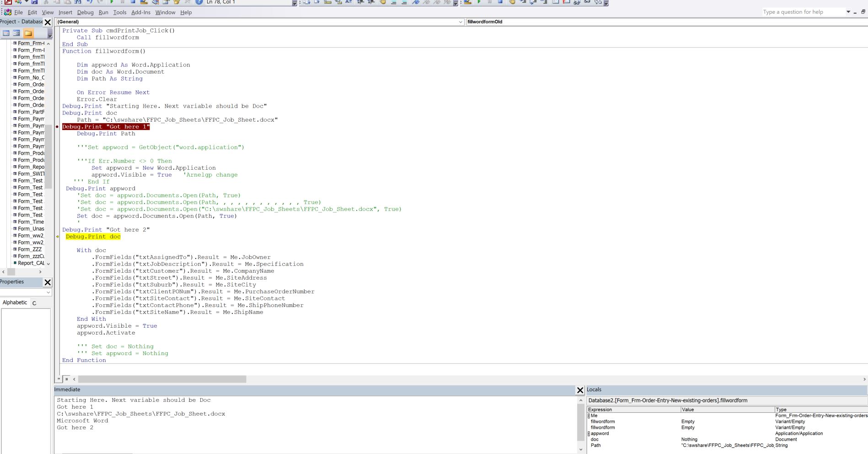Click 'Microsoft Word' line in Immediate window
This screenshot has width=868, height=454.
[82, 421]
